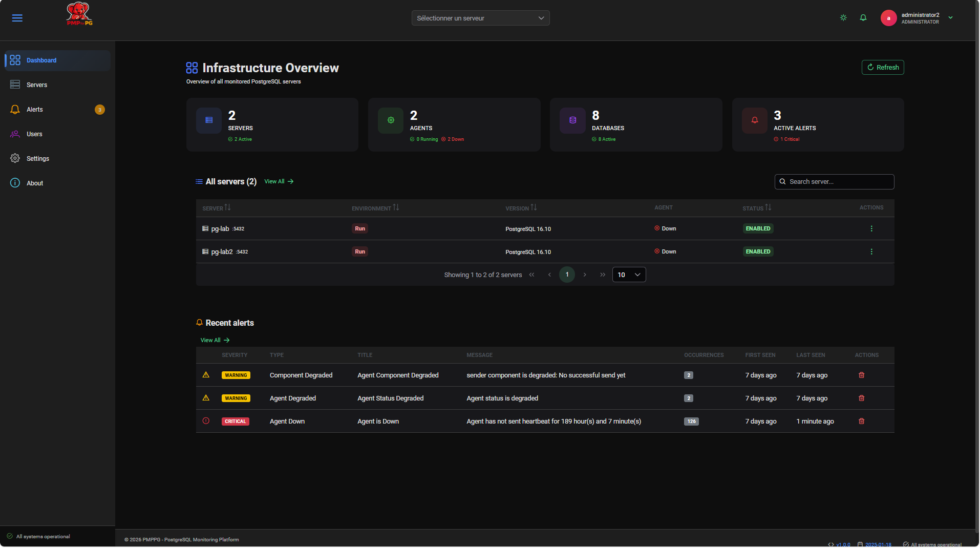This screenshot has width=980, height=548.
Task: Click the Servers card icon
Action: 209,120
